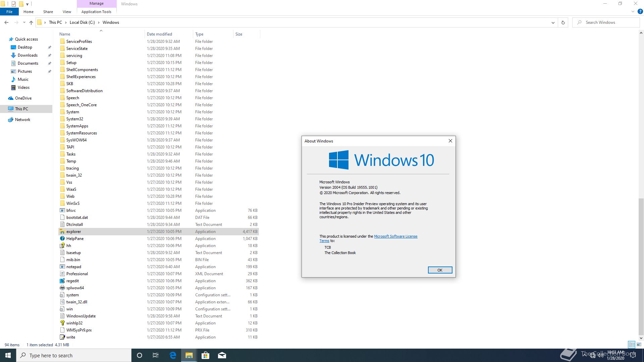Open Task View on taskbar
644x362 pixels.
[156, 355]
